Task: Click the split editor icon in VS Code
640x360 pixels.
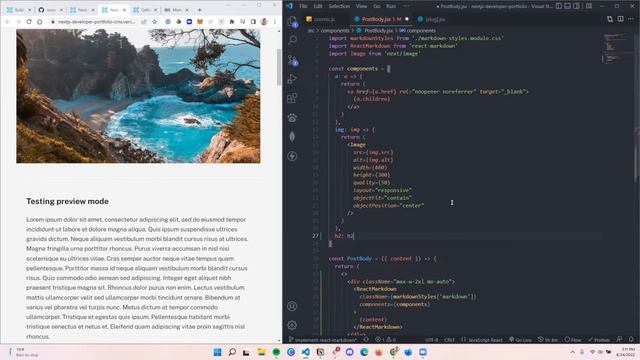Action: (x=620, y=19)
